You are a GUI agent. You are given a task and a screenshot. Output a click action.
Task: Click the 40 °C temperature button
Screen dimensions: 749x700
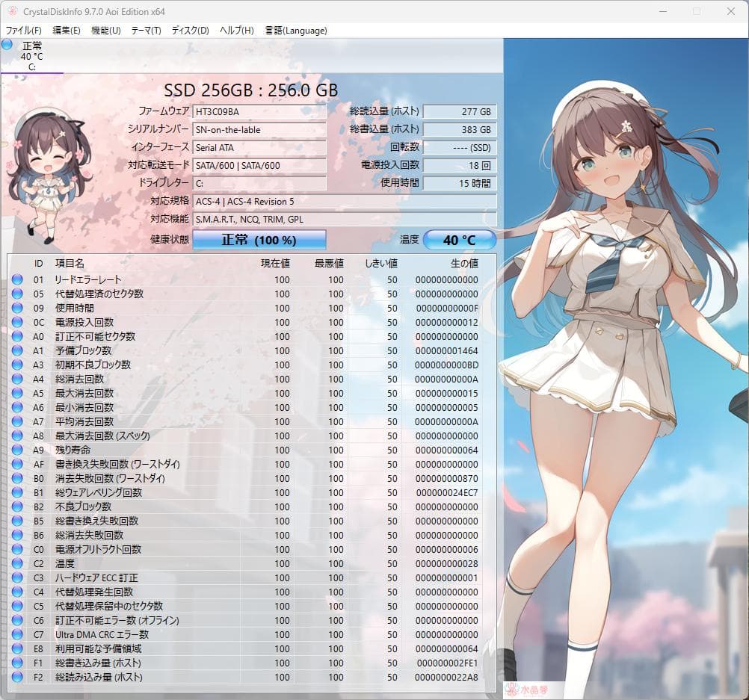(460, 239)
